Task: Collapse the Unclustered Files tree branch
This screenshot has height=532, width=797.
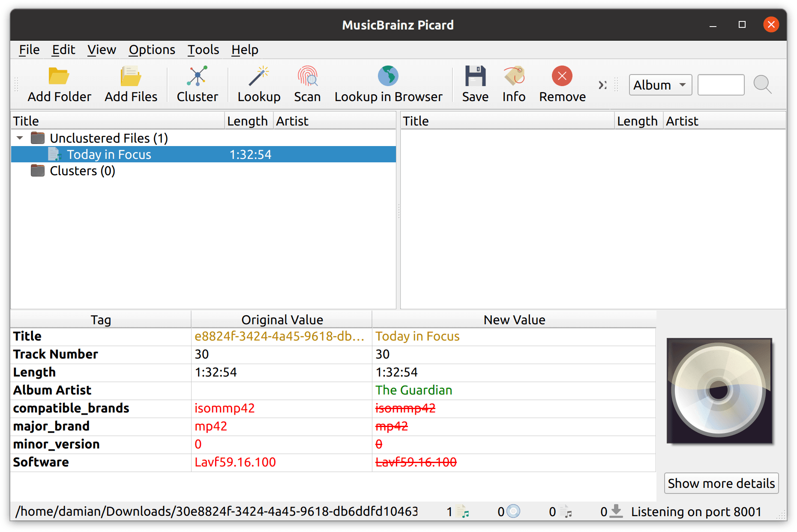Action: click(19, 138)
